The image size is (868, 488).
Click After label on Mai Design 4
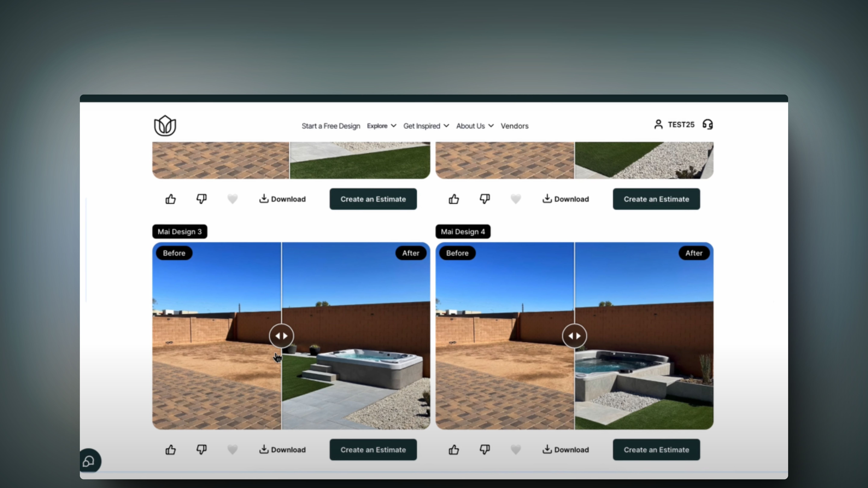click(694, 253)
